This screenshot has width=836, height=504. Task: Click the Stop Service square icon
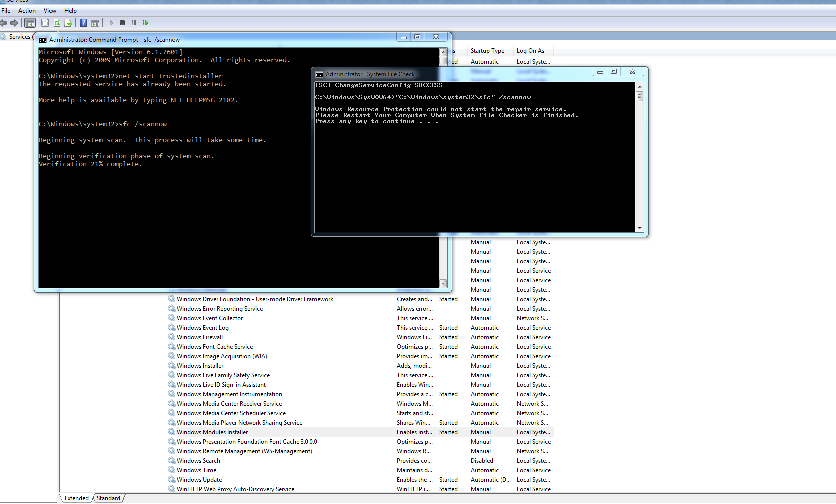(122, 23)
